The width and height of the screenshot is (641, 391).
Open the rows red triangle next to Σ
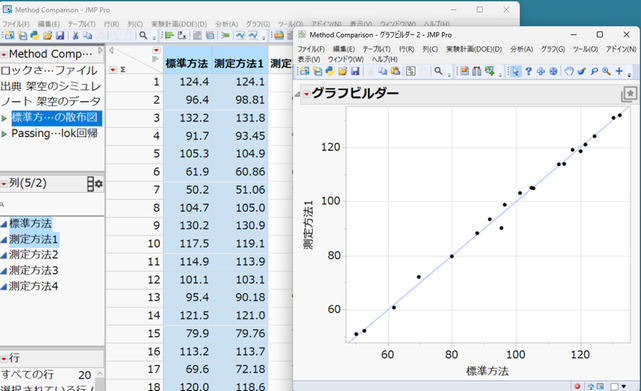[113, 70]
